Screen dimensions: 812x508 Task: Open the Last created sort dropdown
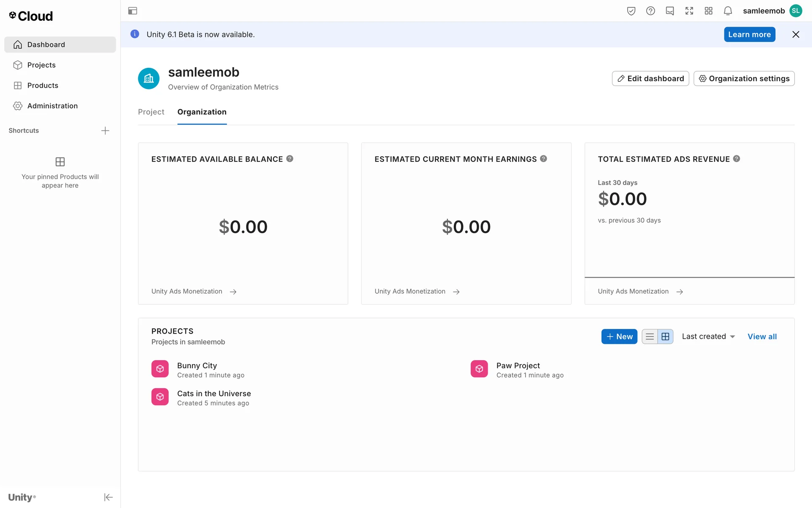coord(708,337)
